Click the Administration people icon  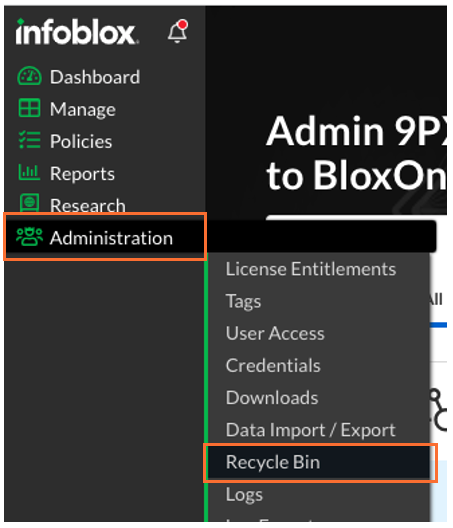(x=29, y=237)
